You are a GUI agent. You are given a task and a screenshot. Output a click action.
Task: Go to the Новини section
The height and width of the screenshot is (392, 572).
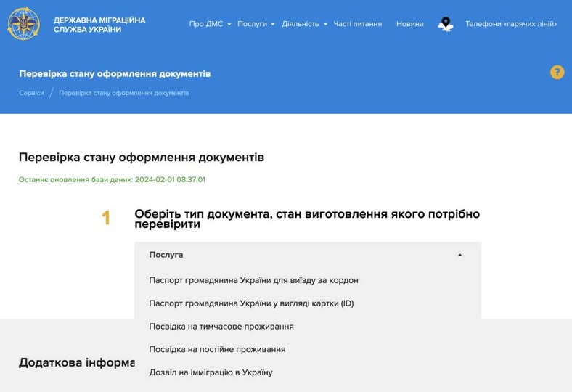pos(409,24)
